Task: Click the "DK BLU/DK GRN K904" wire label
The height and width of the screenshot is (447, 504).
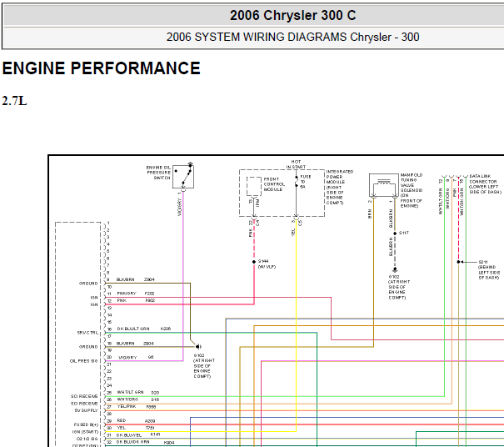Action: point(145,442)
